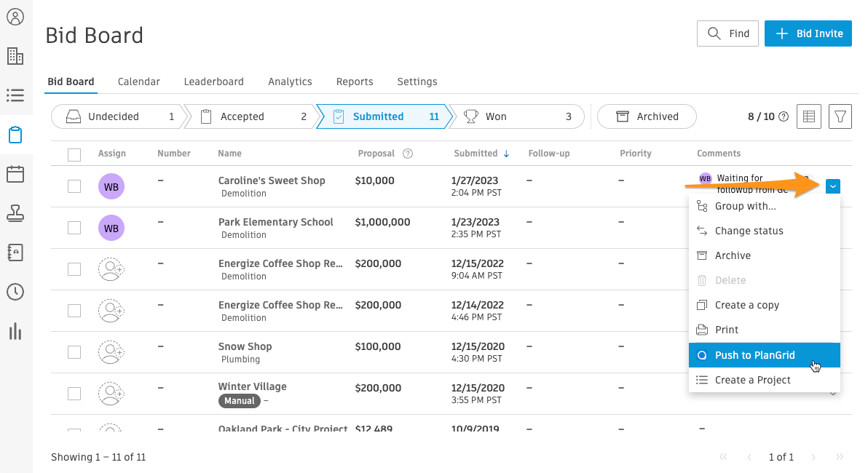868x473 pixels.
Task: Toggle the select-all checkbox in header
Action: coord(74,154)
